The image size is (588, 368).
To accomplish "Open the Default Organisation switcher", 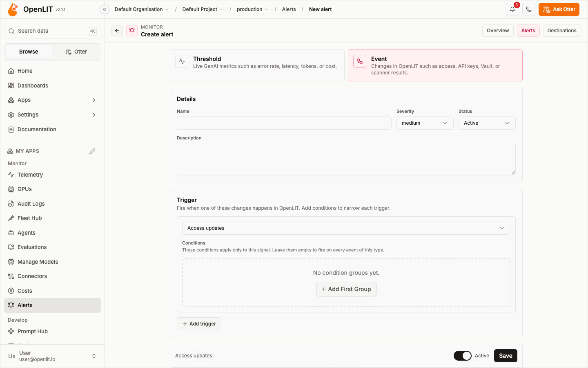I will [142, 9].
